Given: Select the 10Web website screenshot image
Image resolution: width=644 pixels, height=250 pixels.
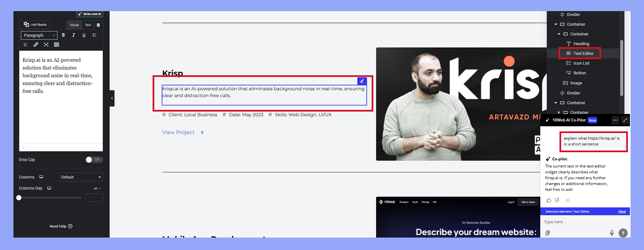Looking at the screenshot, I should [x=458, y=217].
